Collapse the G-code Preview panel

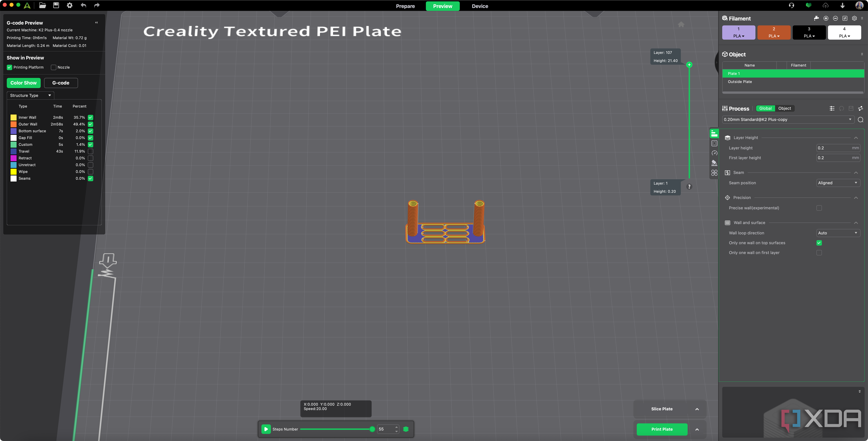(96, 23)
